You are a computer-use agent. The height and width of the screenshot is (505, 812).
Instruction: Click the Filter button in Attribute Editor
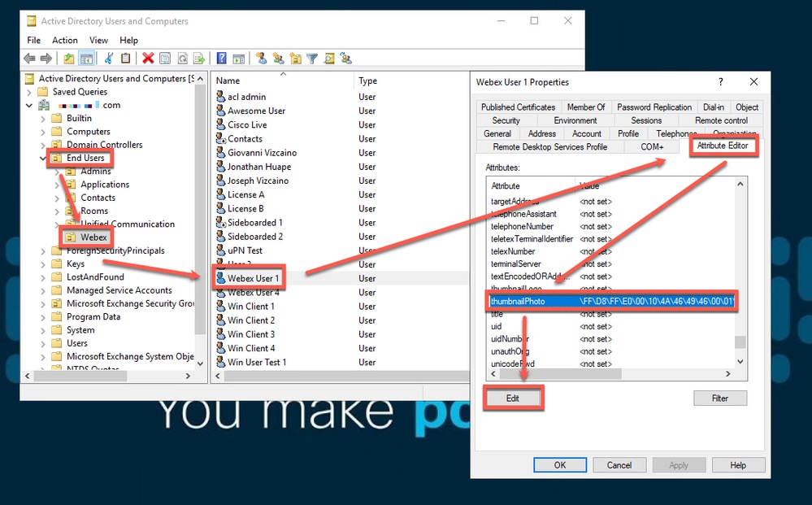[720, 398]
